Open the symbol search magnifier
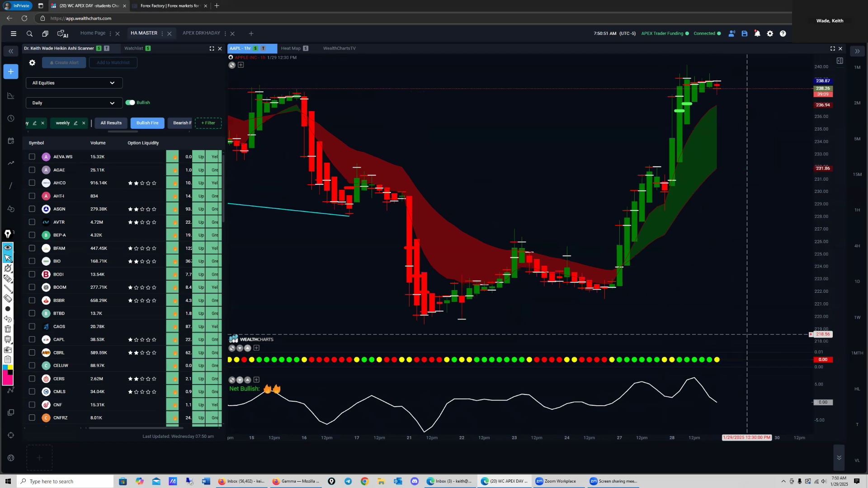 (x=29, y=33)
